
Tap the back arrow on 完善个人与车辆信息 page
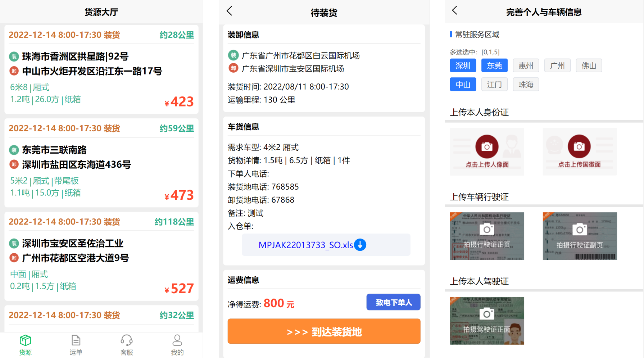(454, 11)
